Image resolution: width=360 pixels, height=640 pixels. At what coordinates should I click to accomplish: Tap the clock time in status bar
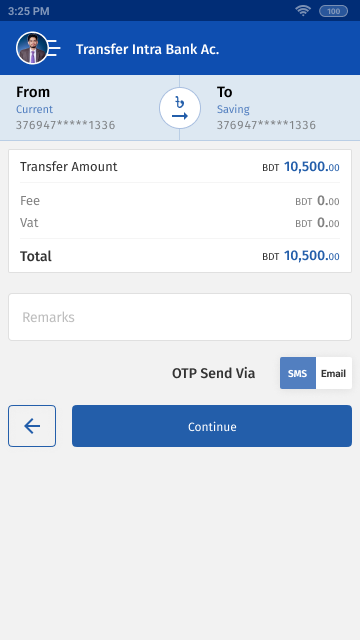[x=29, y=11]
